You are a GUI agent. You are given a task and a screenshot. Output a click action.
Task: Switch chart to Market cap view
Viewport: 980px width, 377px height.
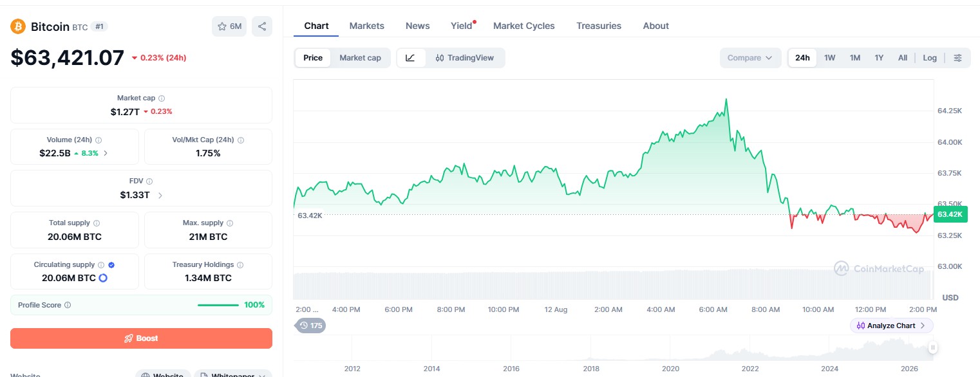pyautogui.click(x=360, y=58)
